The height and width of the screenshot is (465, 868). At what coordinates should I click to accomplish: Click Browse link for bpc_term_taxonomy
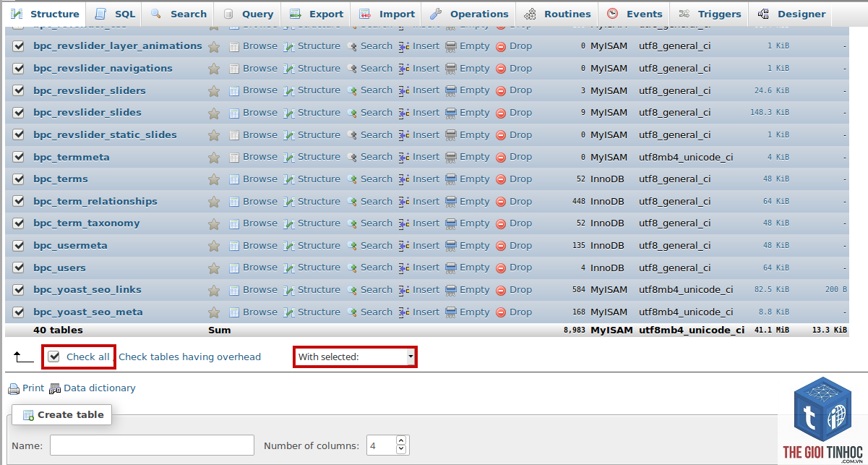(259, 223)
